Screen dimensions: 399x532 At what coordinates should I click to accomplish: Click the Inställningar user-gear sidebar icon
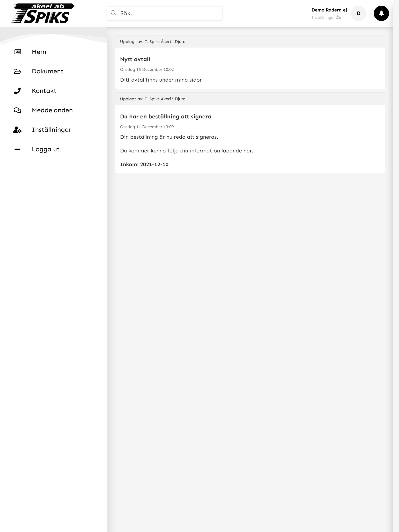(17, 130)
